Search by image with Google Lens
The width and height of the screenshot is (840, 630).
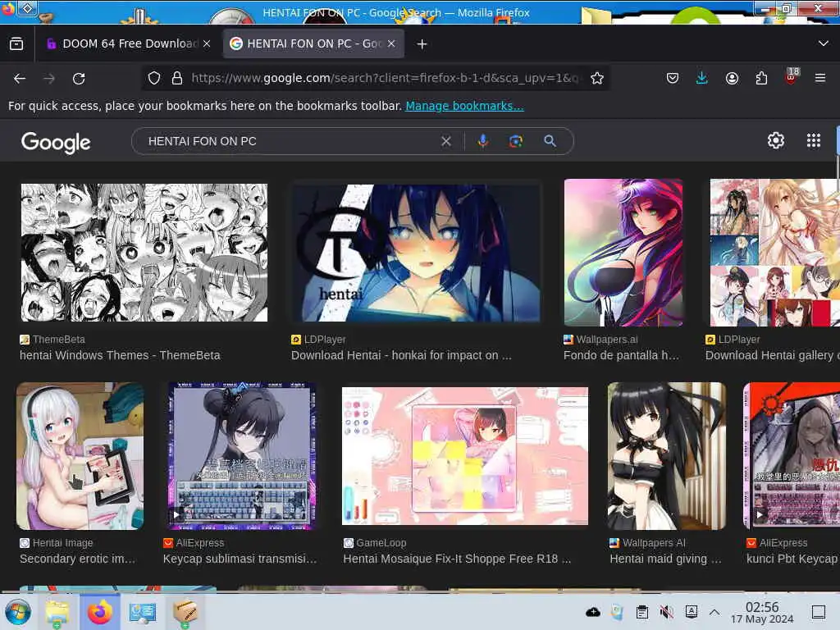pyautogui.click(x=515, y=141)
